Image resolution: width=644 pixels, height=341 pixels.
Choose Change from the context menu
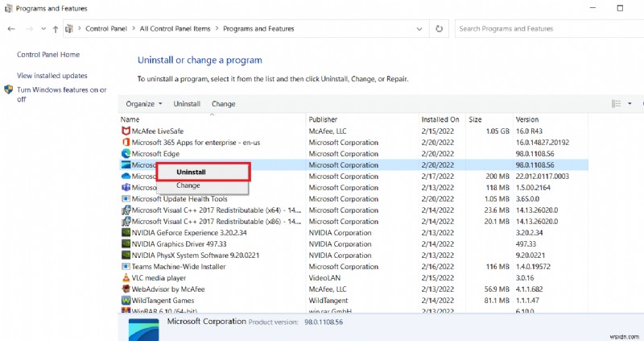(x=203, y=185)
